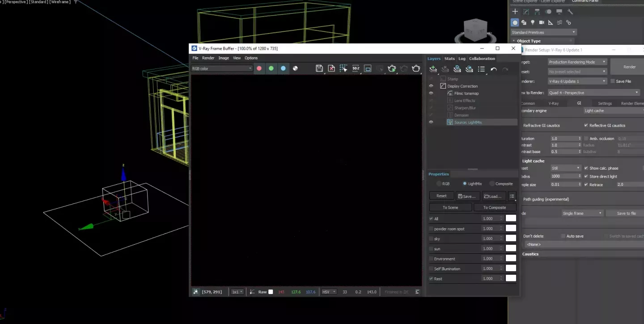This screenshot has width=644, height=324.
Task: Click the Render teapot icon
Action: click(x=416, y=68)
